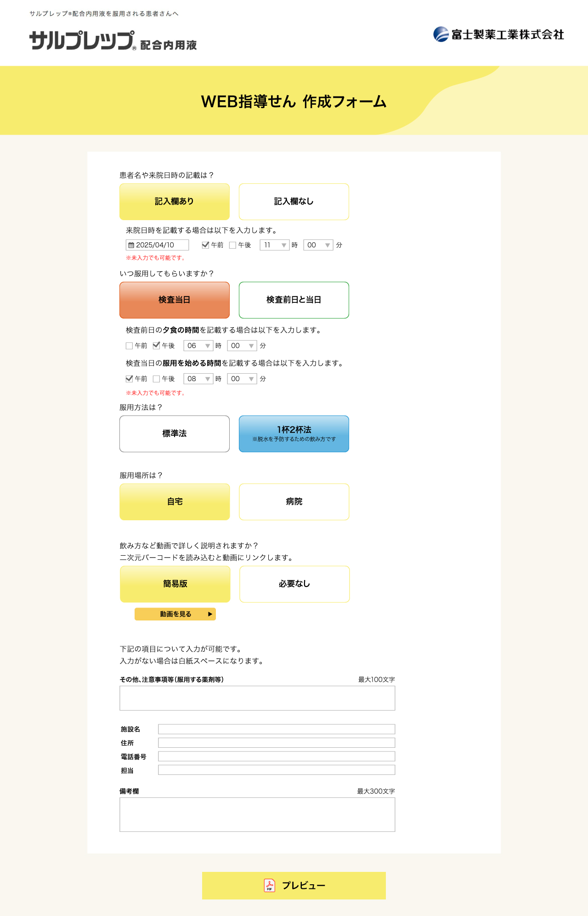588x916 pixels.
Task: Click the サルプレップ配合内用液 logo
Action: click(113, 40)
